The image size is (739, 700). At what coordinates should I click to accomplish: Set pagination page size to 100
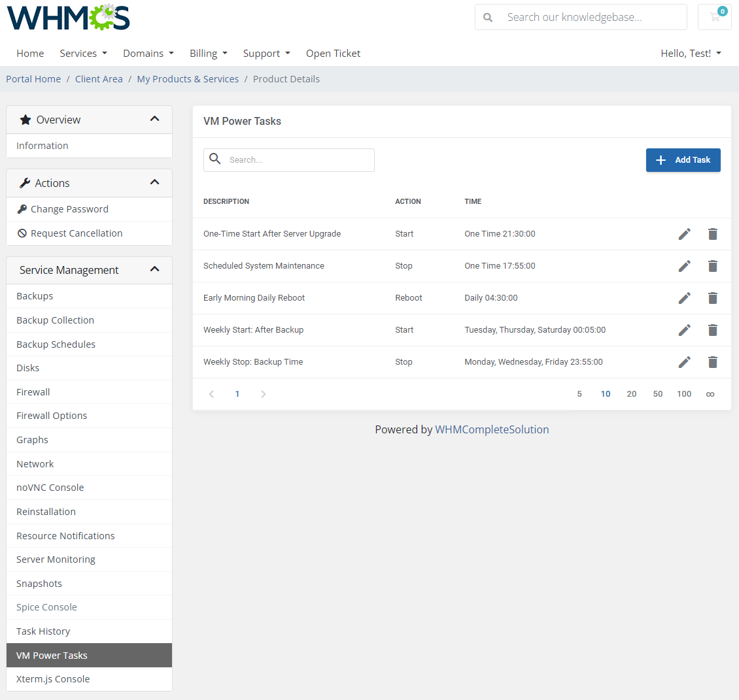pos(684,393)
